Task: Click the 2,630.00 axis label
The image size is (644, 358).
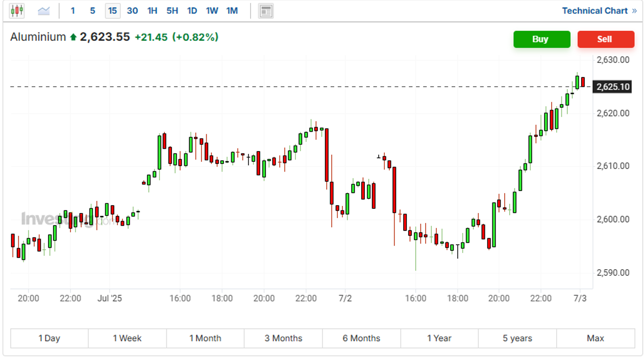Action: 613,60
